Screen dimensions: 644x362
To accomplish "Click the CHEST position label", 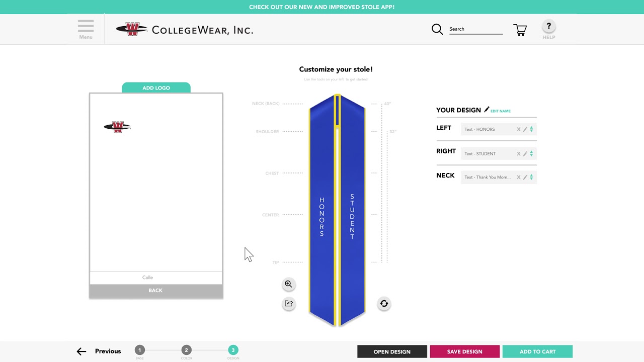I will tap(272, 173).
